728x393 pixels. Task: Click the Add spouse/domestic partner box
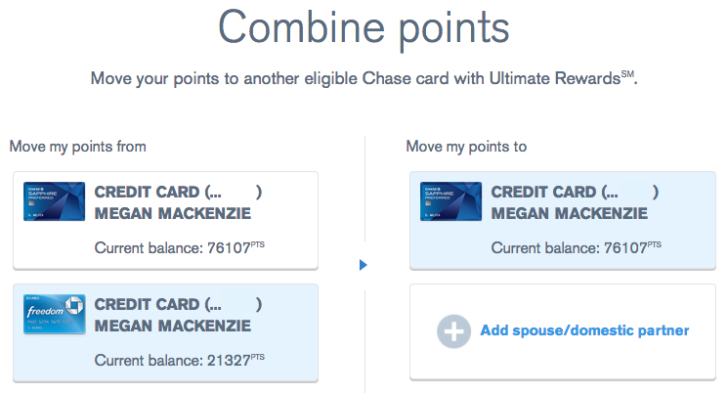562,332
